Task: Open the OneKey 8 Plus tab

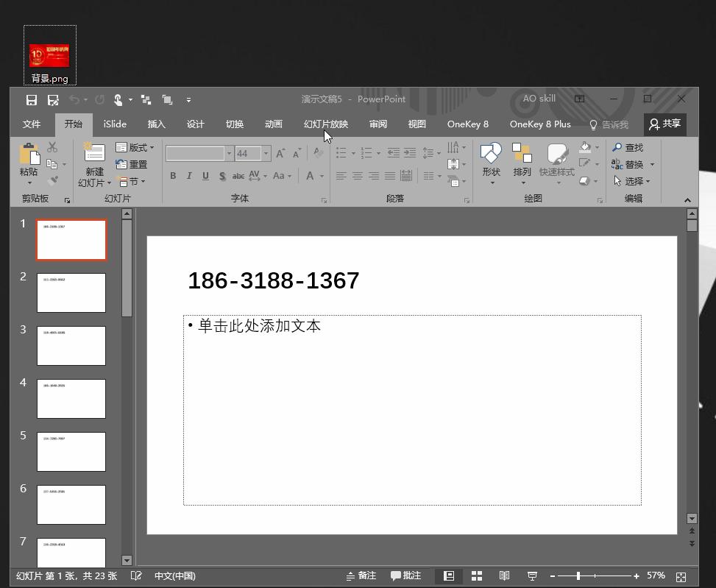Action: pyautogui.click(x=539, y=124)
